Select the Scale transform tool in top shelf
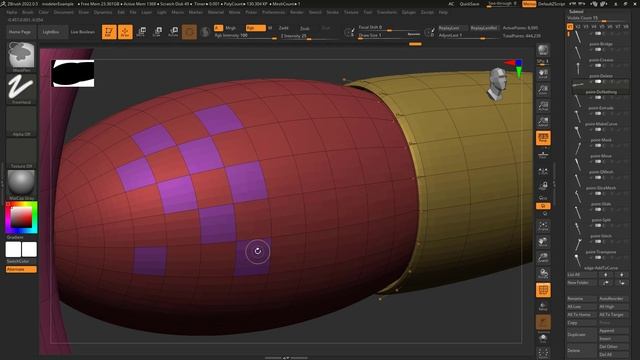 pos(157,32)
